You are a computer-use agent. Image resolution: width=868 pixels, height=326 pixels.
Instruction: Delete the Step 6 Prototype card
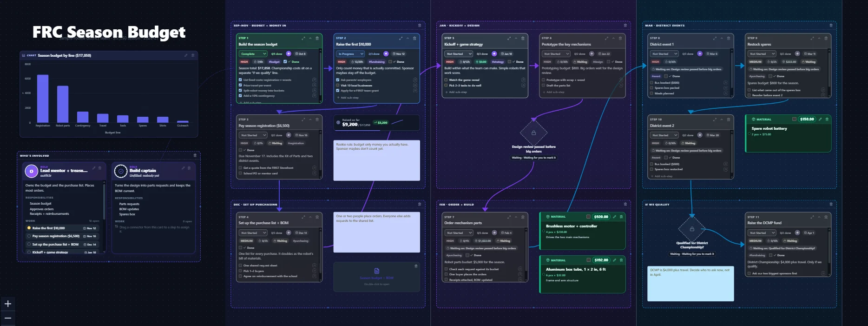pyautogui.click(x=620, y=38)
